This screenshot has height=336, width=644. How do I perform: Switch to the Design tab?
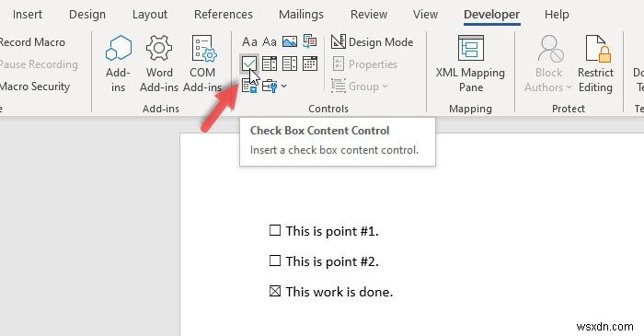pyautogui.click(x=87, y=15)
